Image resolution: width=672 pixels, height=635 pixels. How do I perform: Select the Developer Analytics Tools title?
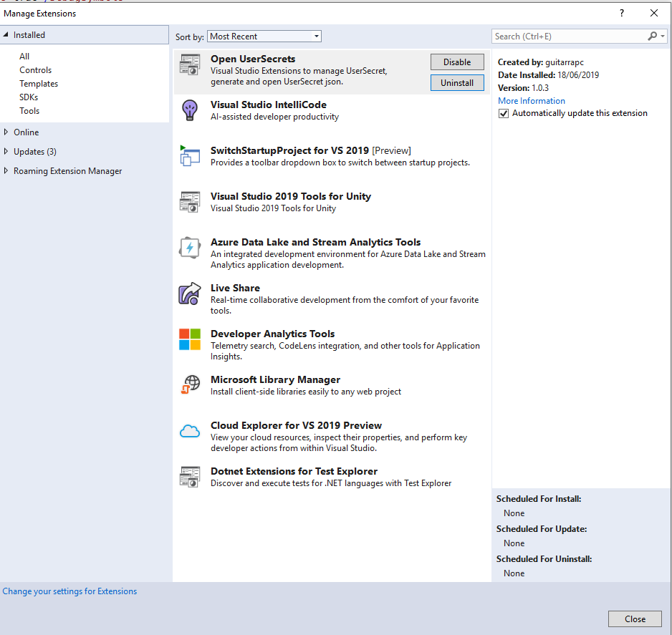[272, 334]
